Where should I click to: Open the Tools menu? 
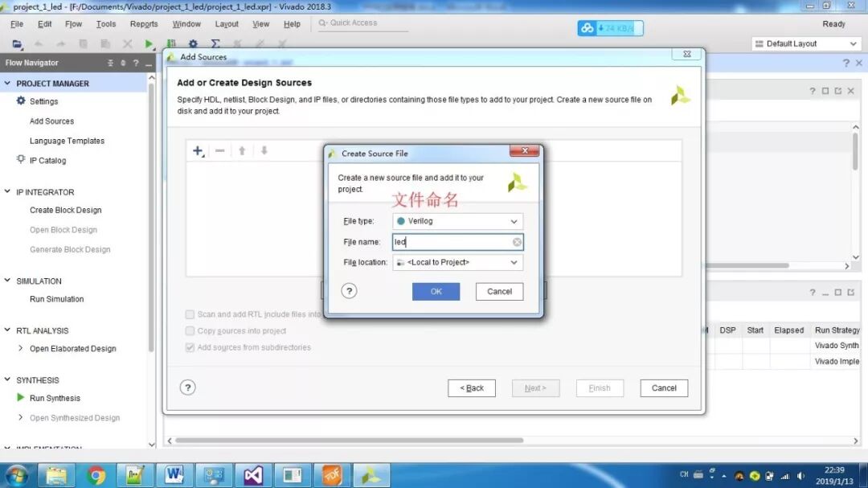point(106,24)
